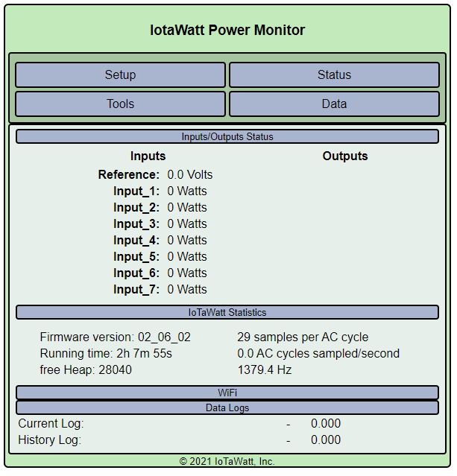Open the Data menu

[334, 104]
